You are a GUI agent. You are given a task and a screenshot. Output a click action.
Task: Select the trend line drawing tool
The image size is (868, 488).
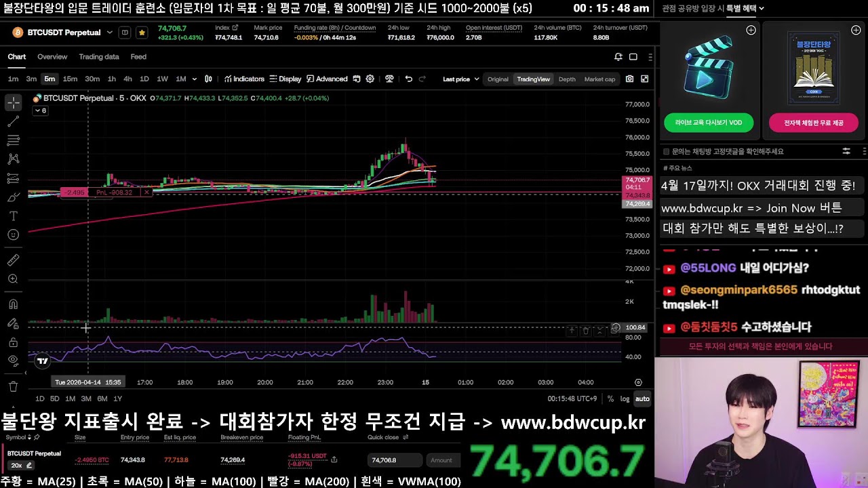(x=13, y=122)
